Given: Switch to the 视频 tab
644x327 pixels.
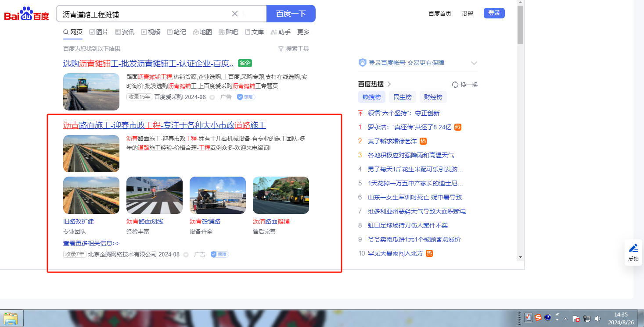Looking at the screenshot, I should (x=151, y=32).
